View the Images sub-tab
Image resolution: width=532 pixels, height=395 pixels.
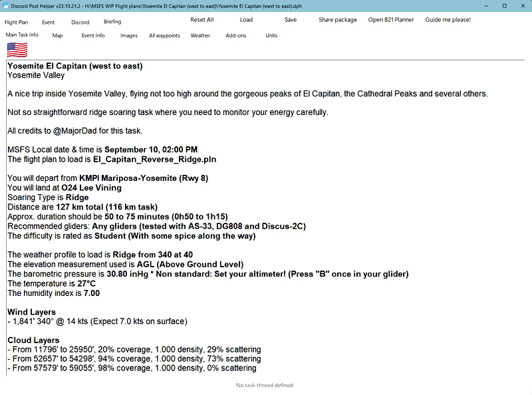[x=129, y=36]
